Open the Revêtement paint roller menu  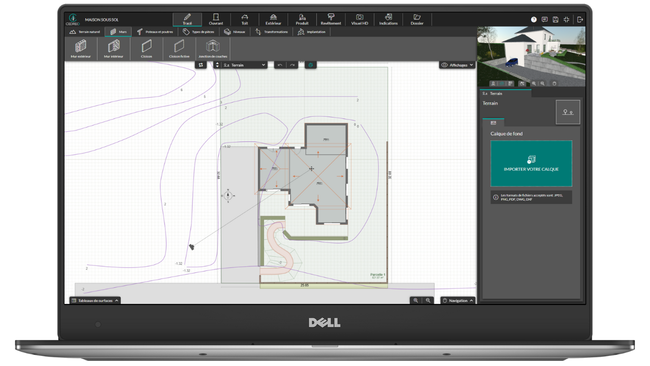coord(330,19)
